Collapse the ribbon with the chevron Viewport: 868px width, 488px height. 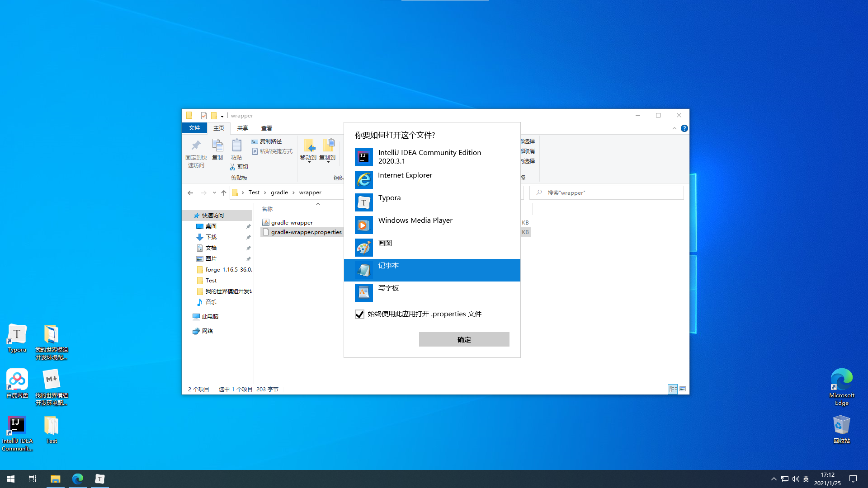(x=674, y=128)
